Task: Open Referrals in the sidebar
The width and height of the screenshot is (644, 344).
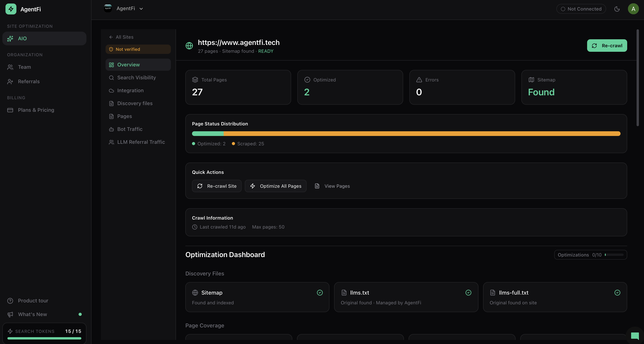Action: pyautogui.click(x=45, y=81)
